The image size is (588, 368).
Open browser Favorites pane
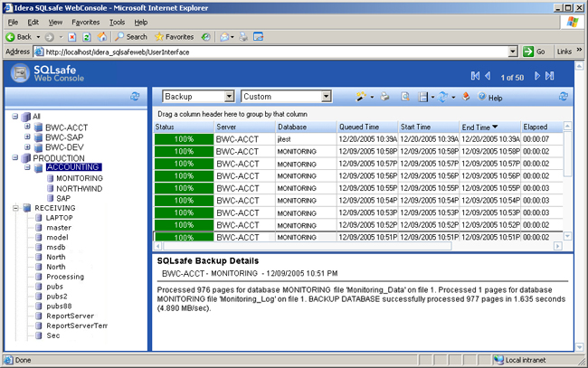click(x=175, y=37)
